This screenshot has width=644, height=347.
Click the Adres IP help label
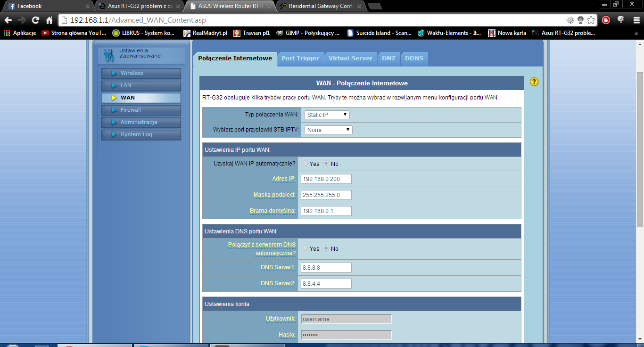[x=284, y=179]
